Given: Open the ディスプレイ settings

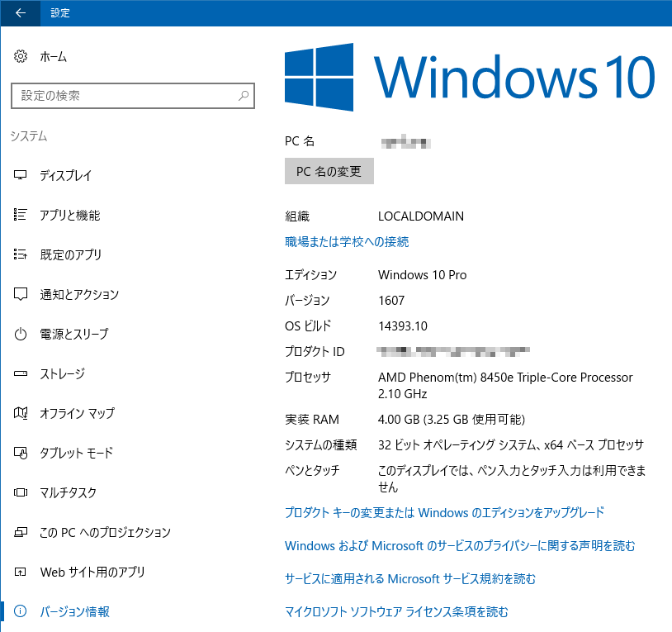Looking at the screenshot, I should (x=65, y=175).
